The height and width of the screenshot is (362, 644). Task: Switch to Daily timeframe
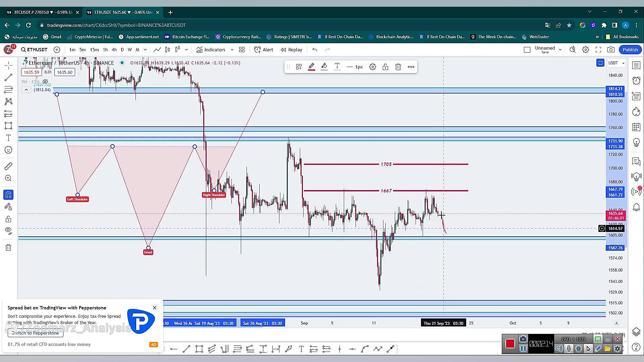[x=122, y=50]
